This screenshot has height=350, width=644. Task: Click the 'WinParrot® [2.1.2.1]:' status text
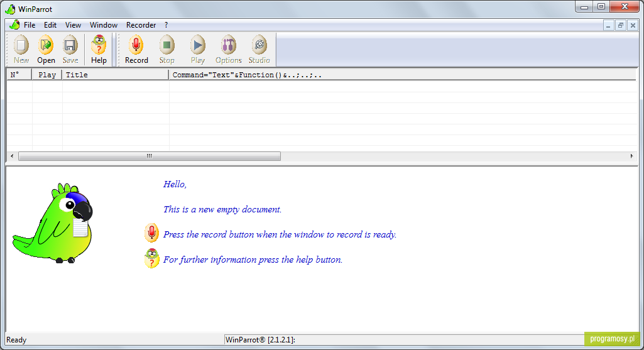coord(260,340)
